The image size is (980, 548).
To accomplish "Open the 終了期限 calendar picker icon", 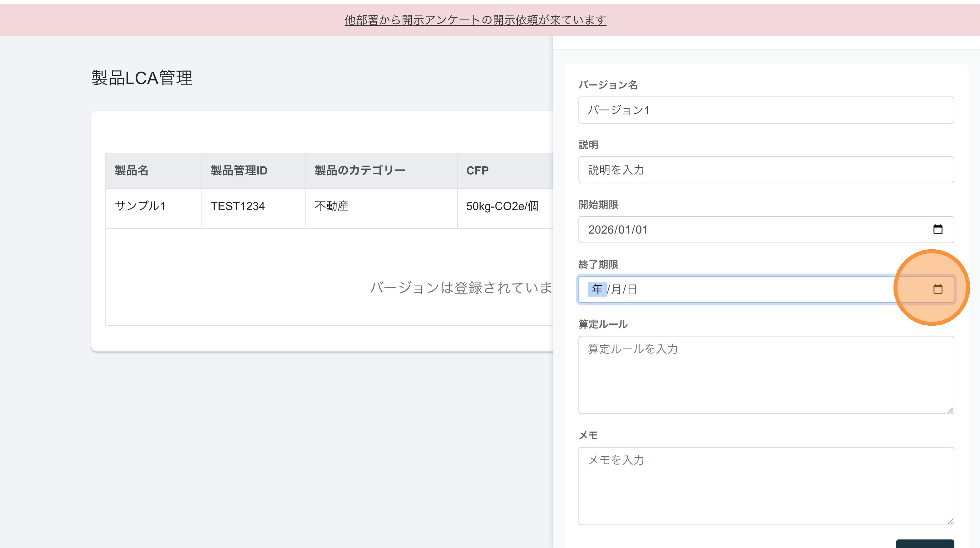I will (x=937, y=289).
